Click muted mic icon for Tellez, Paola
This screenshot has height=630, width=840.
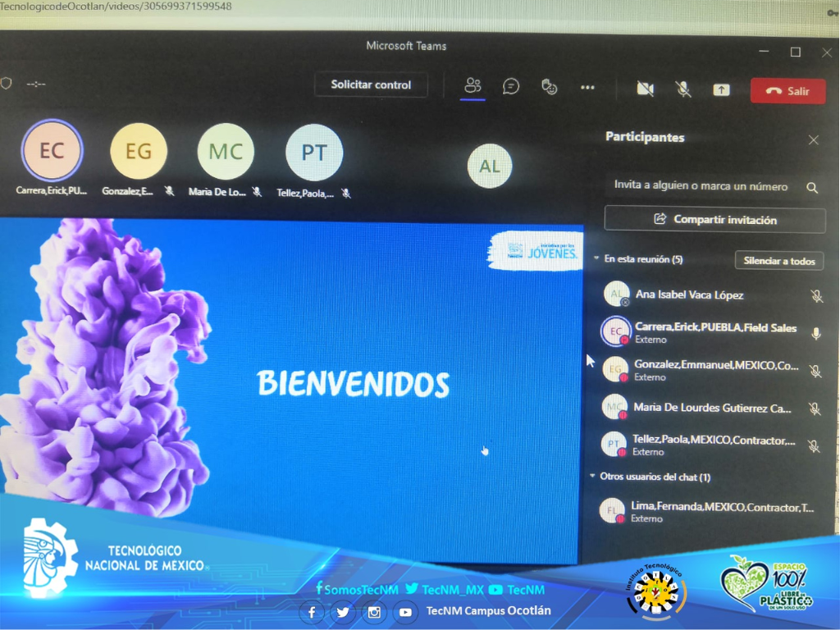(x=814, y=445)
